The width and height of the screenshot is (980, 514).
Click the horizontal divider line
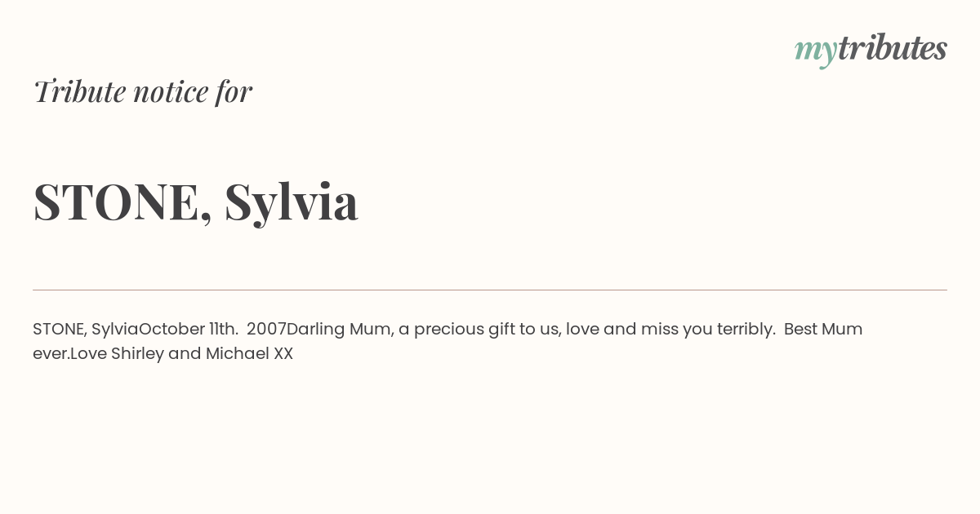click(490, 290)
